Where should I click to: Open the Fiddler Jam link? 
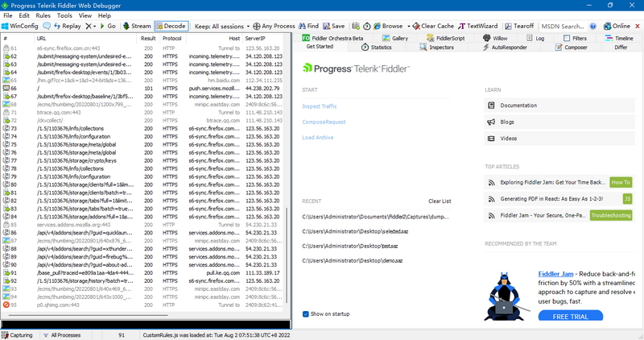[x=555, y=274]
